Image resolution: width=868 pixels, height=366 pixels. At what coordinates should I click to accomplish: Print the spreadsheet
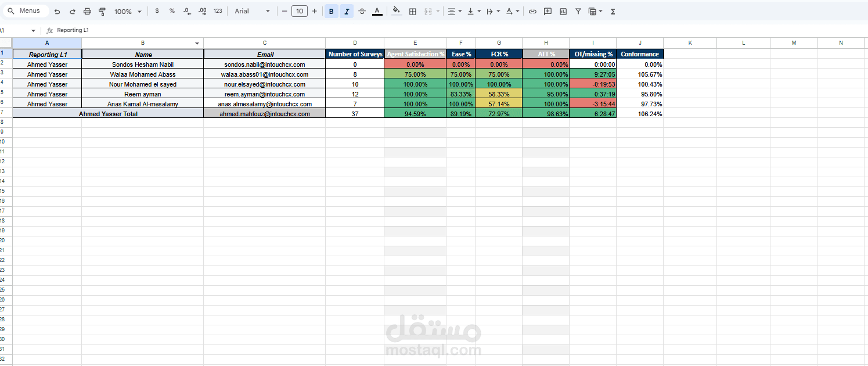tap(87, 11)
